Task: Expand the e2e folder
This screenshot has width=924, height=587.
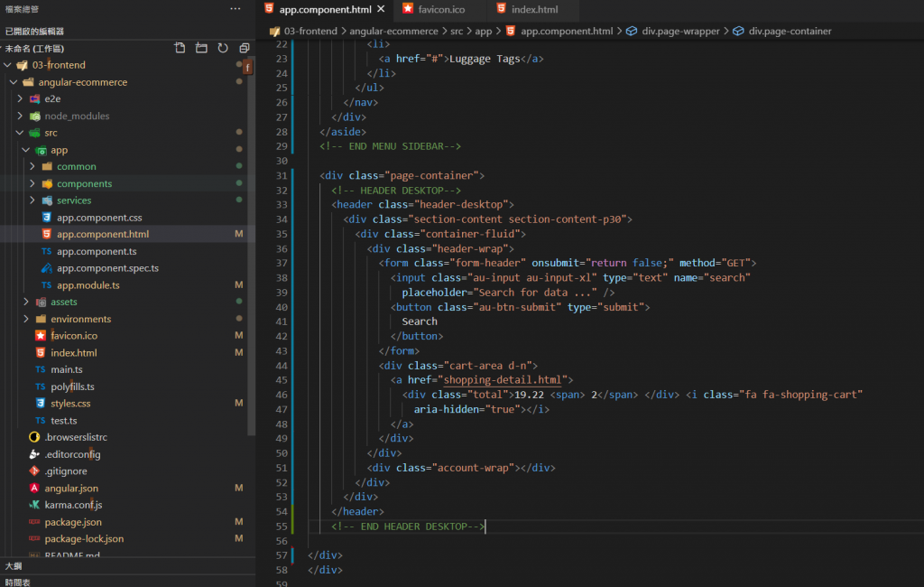Action: pos(20,98)
